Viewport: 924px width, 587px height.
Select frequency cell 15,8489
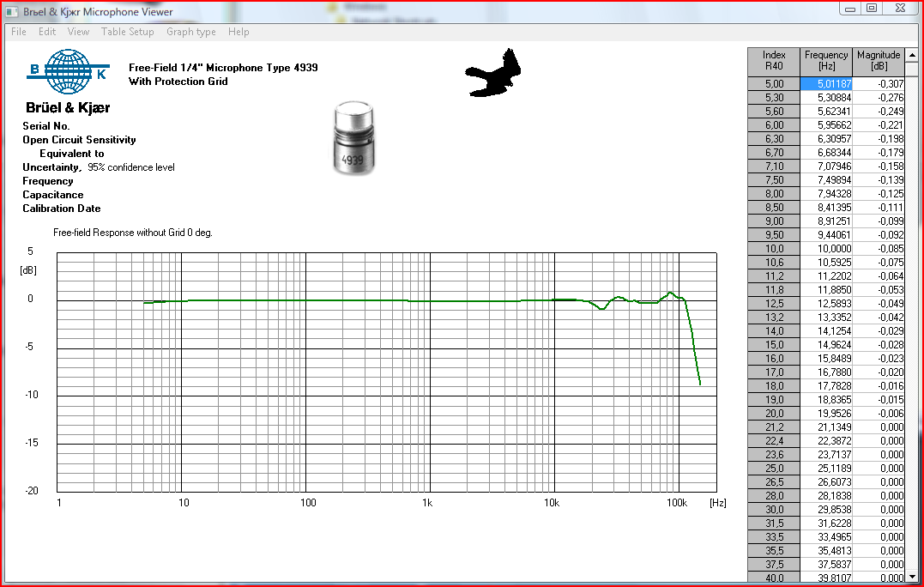pos(826,359)
